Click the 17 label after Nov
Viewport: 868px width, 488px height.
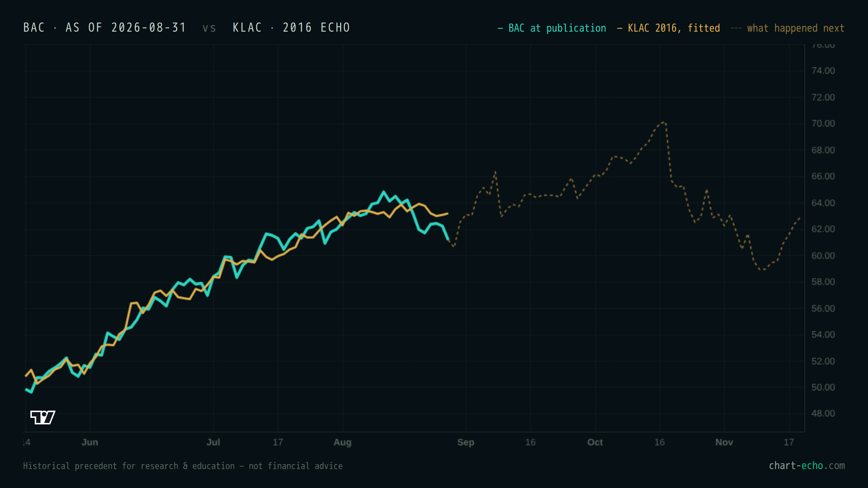point(789,442)
